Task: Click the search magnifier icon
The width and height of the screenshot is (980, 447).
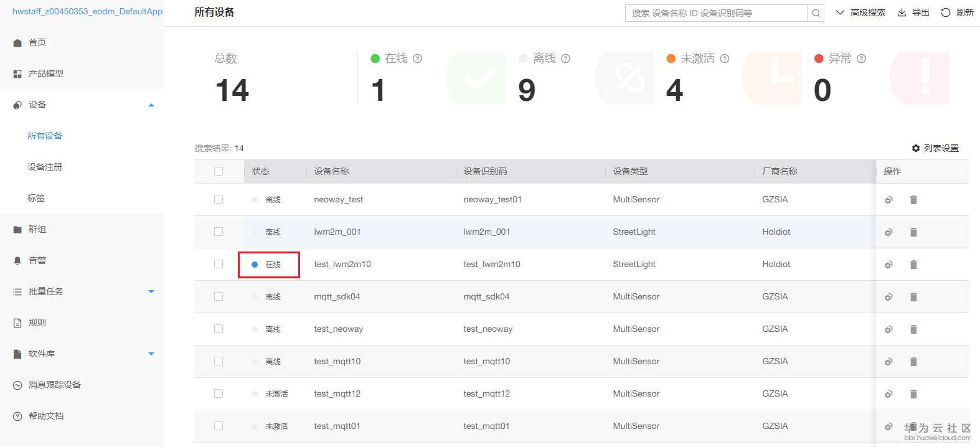Action: click(x=816, y=13)
